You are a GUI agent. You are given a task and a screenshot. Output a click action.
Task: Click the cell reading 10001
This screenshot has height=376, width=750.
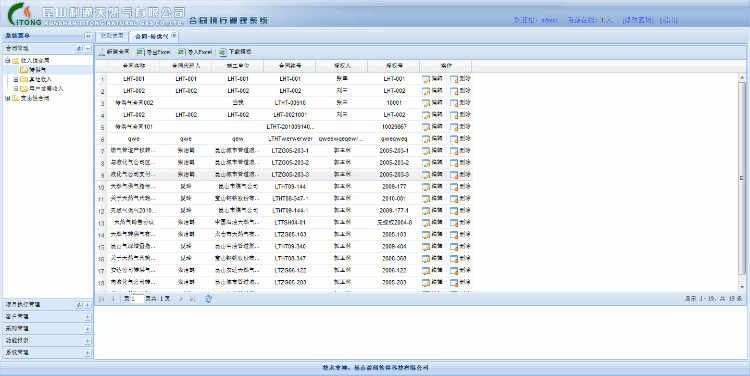click(x=394, y=103)
